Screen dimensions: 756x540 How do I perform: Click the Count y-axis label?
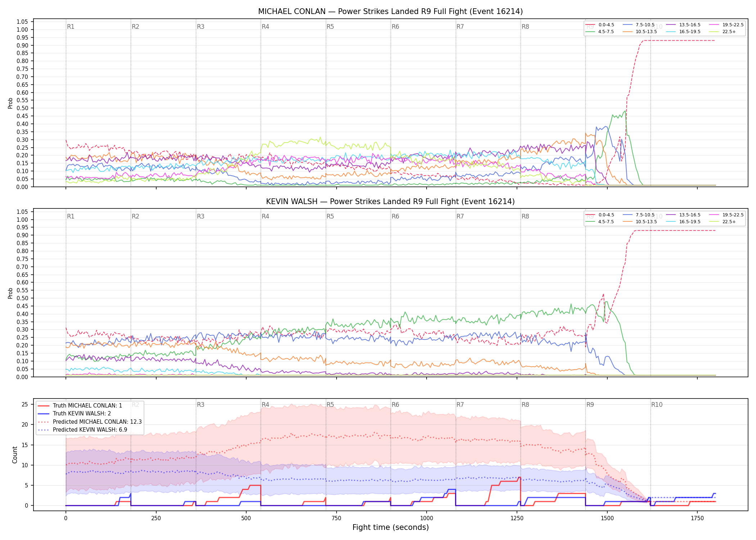tap(15, 455)
